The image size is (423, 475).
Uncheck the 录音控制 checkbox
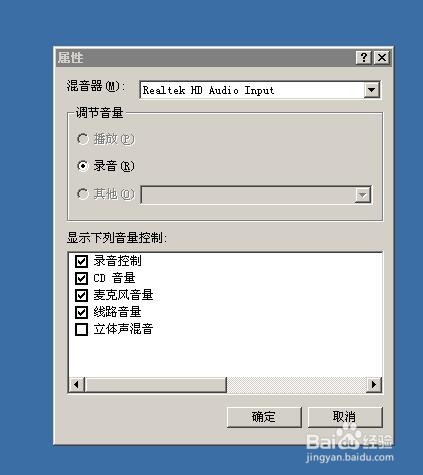[x=81, y=261]
